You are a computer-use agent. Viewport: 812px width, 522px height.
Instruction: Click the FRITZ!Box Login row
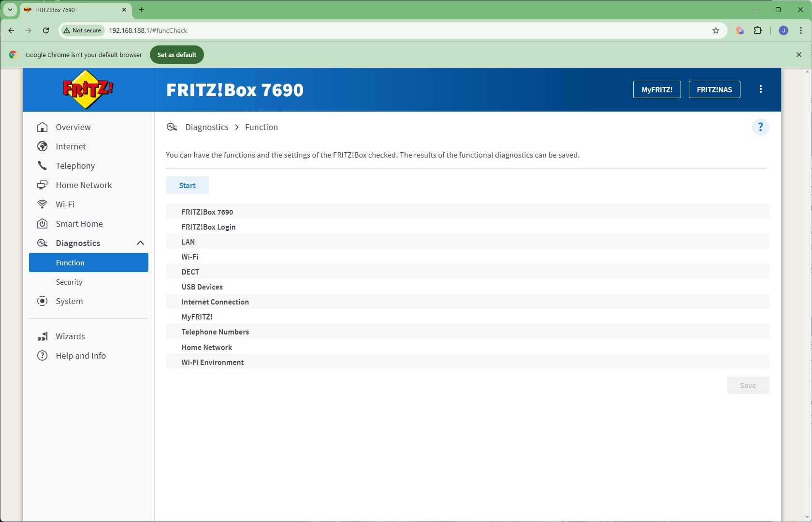click(467, 227)
